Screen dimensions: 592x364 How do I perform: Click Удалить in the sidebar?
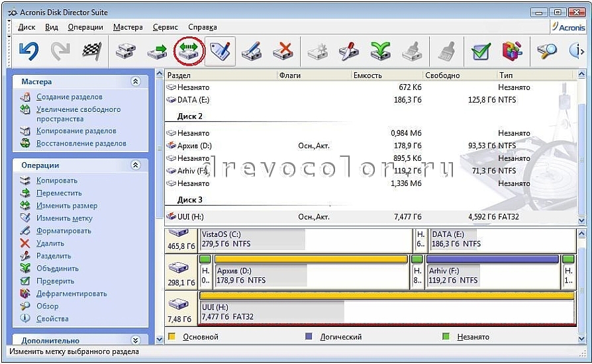[50, 244]
